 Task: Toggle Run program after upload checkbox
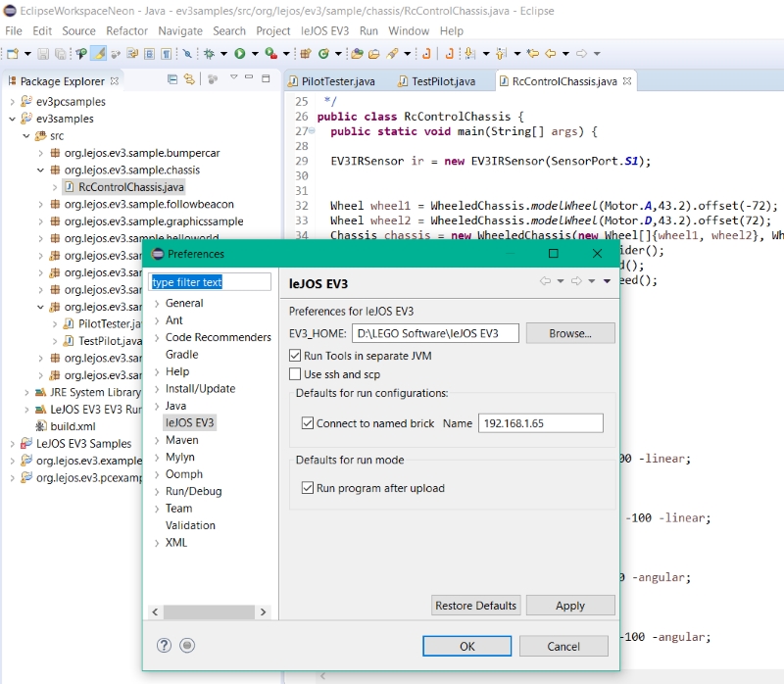click(x=308, y=487)
